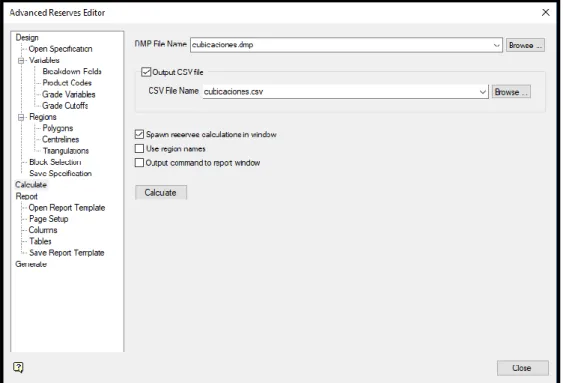563x383 pixels.
Task: Open Page Setup in the tree
Action: coord(48,219)
